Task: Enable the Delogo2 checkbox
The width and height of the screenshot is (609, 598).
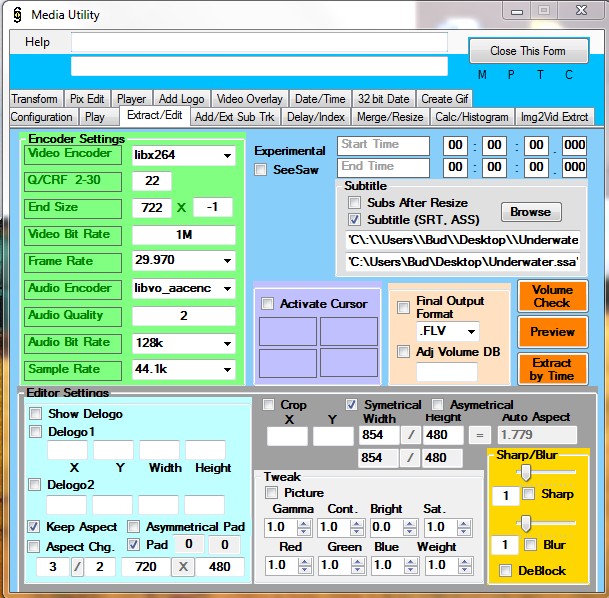Action: click(35, 484)
